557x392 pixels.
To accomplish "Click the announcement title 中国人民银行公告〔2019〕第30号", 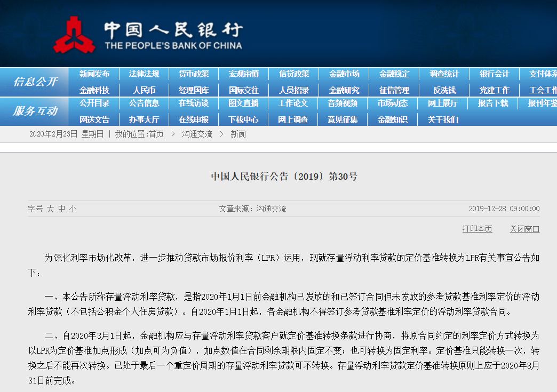I will point(284,177).
